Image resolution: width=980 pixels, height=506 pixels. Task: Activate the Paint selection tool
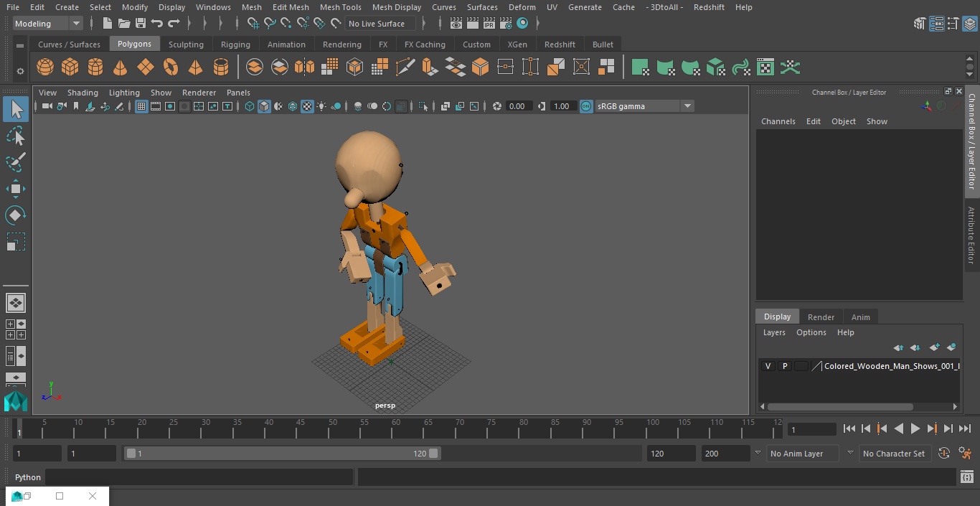point(16,161)
